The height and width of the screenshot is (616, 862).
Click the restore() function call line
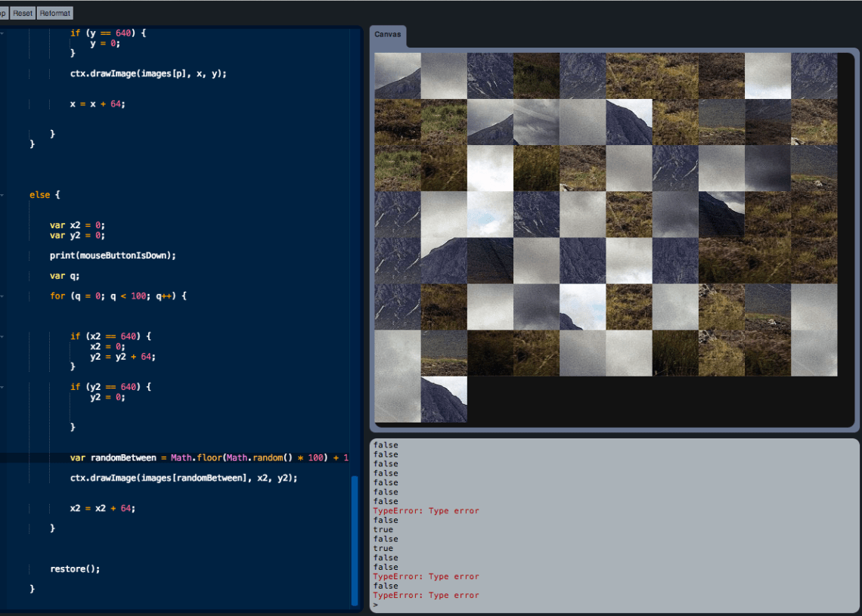coord(76,568)
